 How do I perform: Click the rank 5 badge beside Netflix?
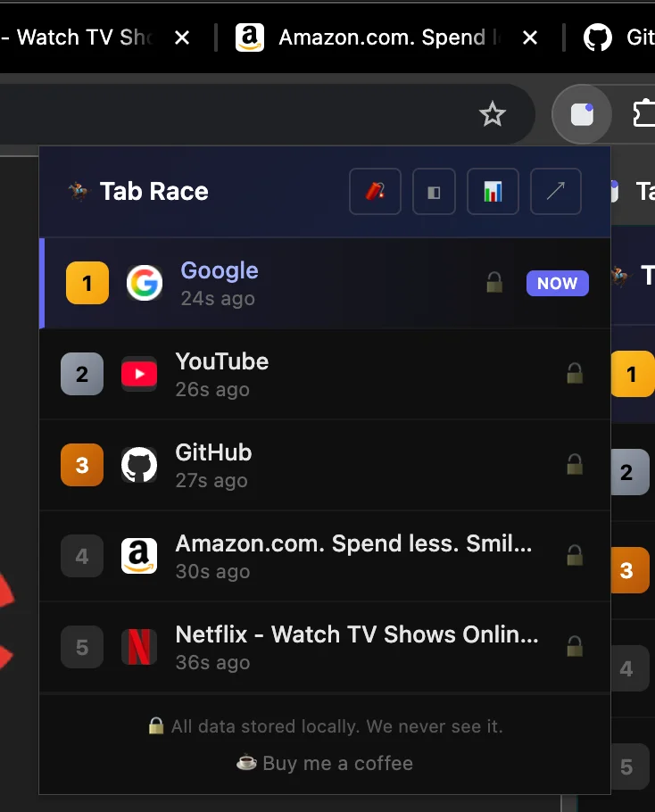coord(82,647)
